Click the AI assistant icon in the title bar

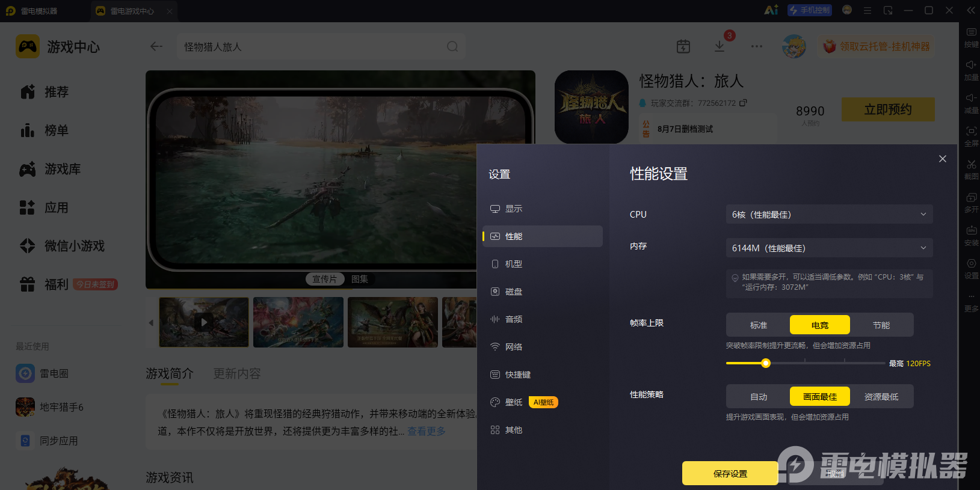[x=771, y=10]
